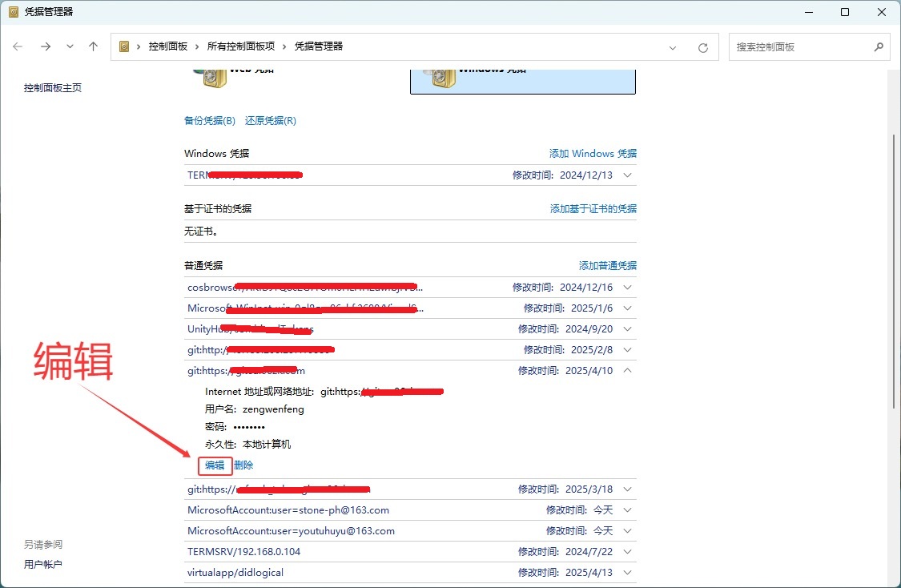Expand the git:http credential dated 2025/2/8
This screenshot has height=588, width=901.
click(627, 349)
